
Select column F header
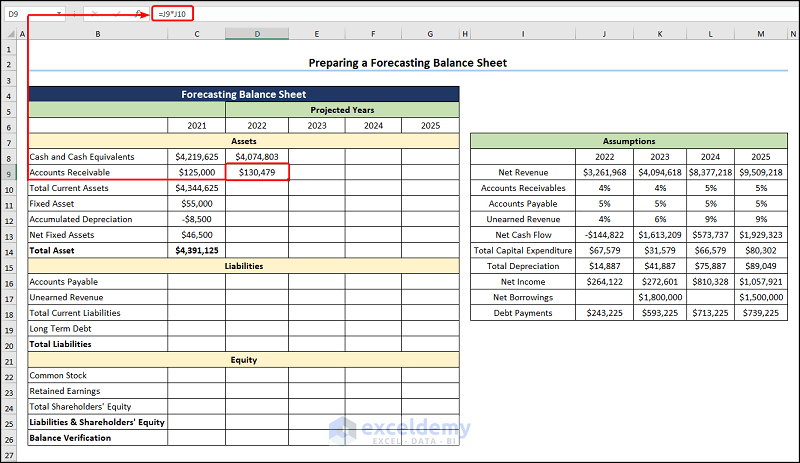[373, 34]
